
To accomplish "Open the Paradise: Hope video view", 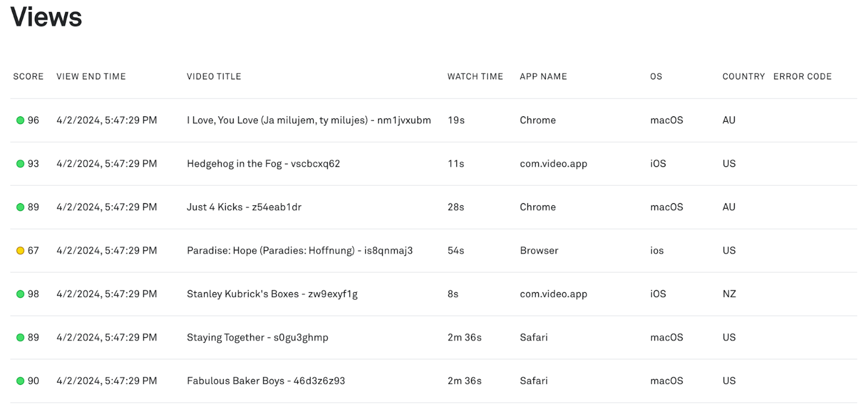I will coord(300,251).
